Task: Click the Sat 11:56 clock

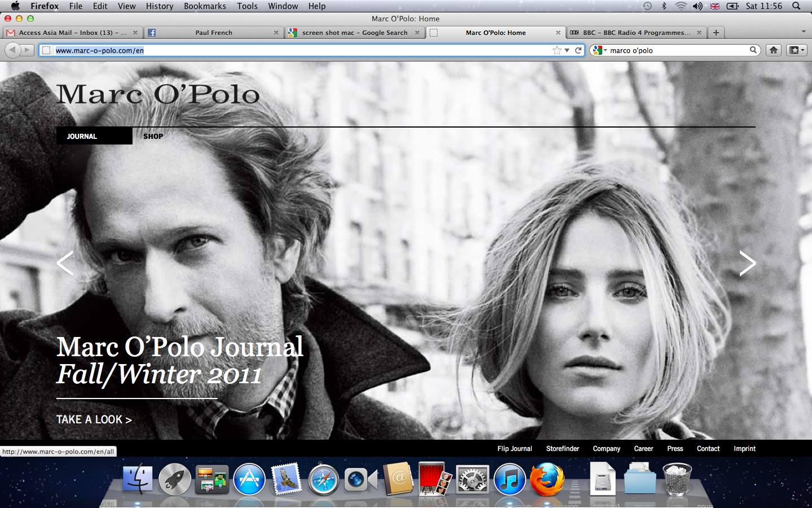Action: [x=764, y=6]
